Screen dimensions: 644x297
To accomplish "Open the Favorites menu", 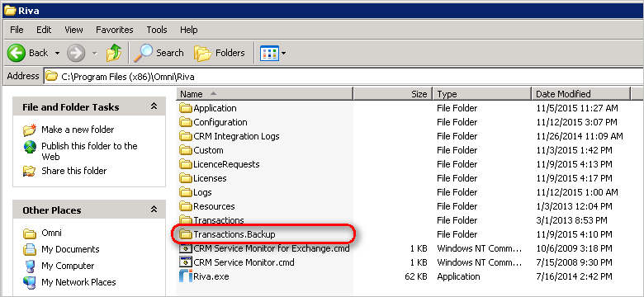I will click(115, 30).
